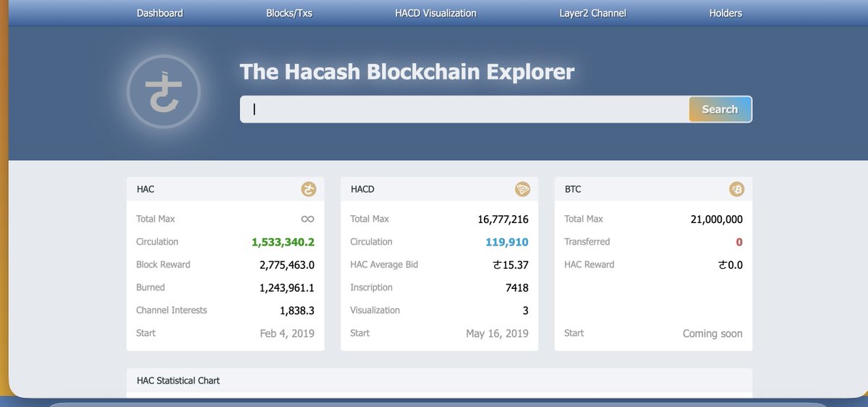Open the Holders page
The image size is (868, 407).
point(726,13)
